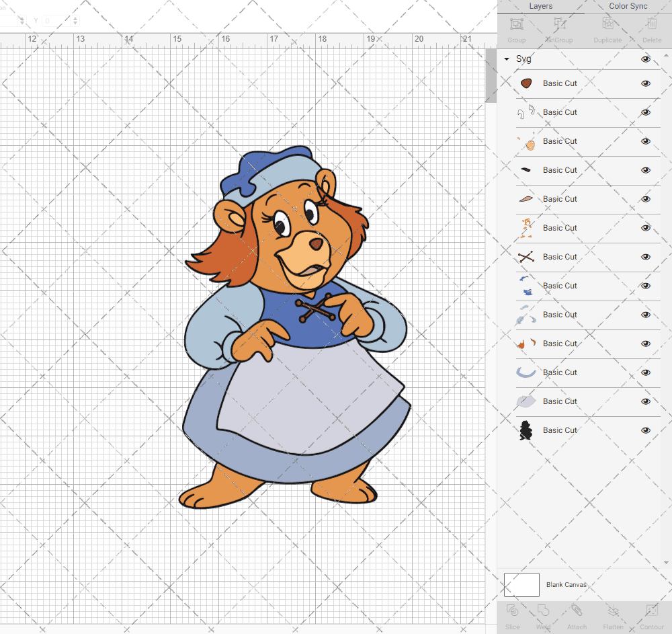Click the Svg group name
Image resolution: width=672 pixels, height=634 pixels.
tap(523, 58)
